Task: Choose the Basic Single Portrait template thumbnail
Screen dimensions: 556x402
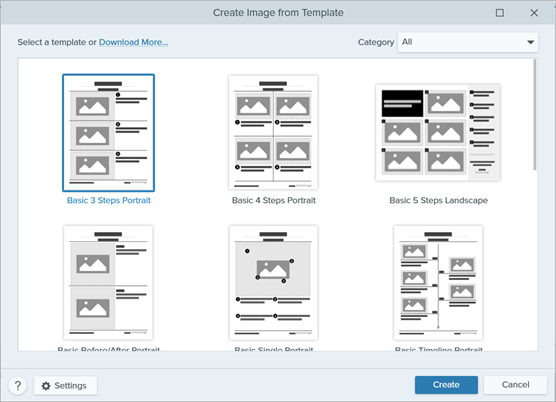Action: coord(273,283)
